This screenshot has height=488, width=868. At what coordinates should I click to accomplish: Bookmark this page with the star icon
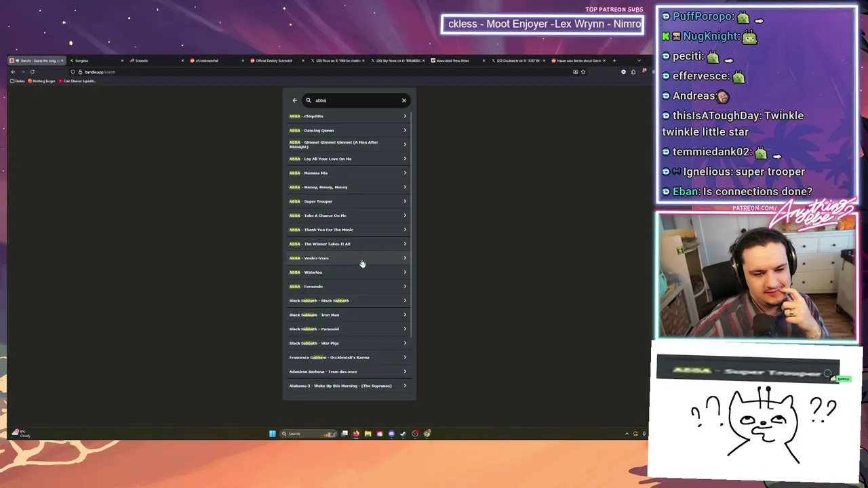coord(583,72)
